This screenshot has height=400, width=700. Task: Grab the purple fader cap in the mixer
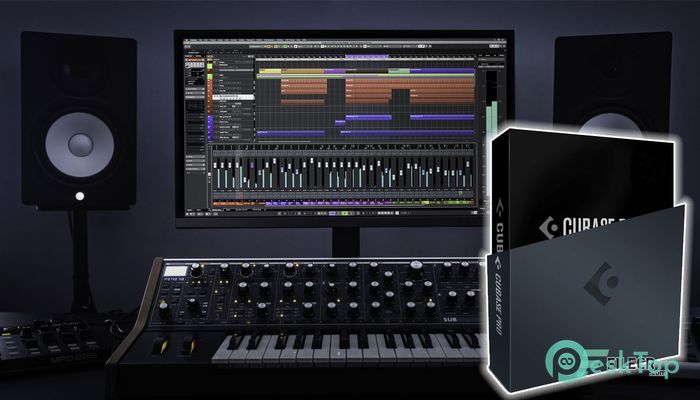[x=252, y=166]
